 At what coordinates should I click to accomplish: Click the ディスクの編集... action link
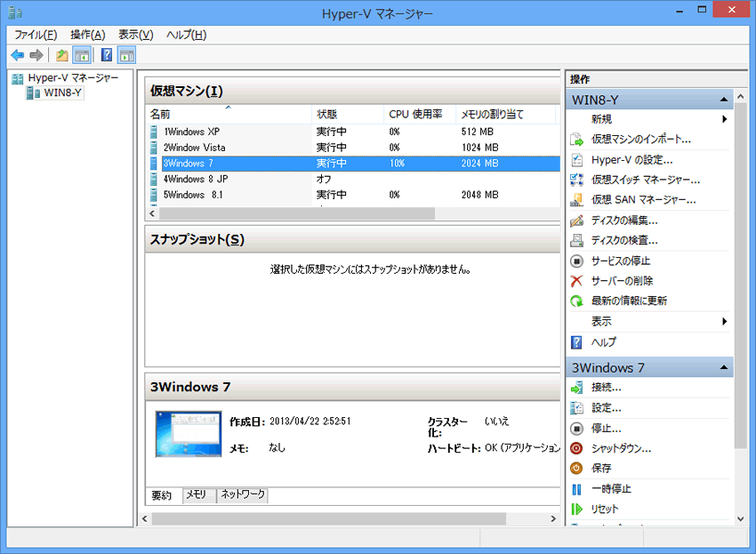(624, 221)
